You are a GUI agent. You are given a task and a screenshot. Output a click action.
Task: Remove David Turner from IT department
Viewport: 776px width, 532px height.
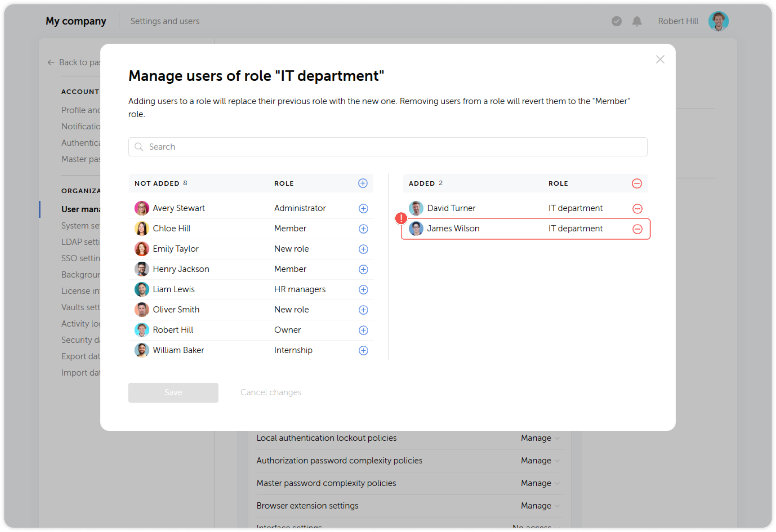[638, 208]
